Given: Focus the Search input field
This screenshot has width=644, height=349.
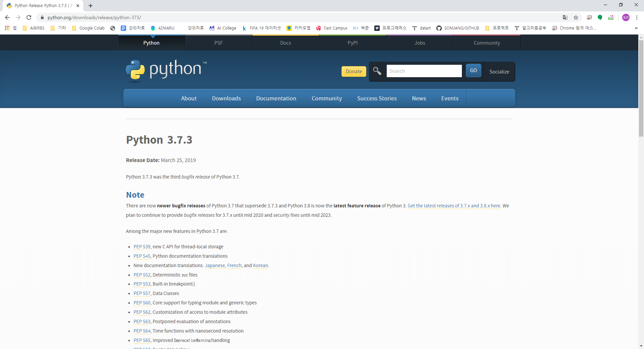Looking at the screenshot, I should point(424,71).
